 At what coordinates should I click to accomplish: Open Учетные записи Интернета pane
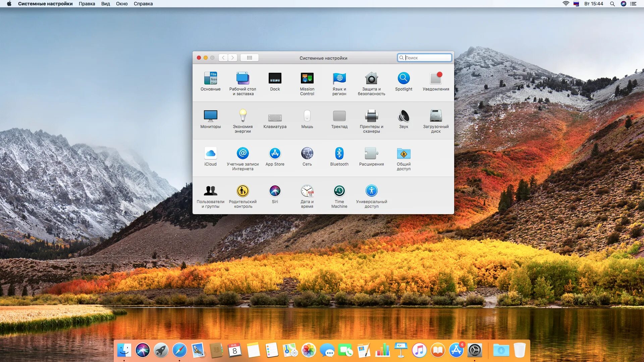[x=243, y=154]
